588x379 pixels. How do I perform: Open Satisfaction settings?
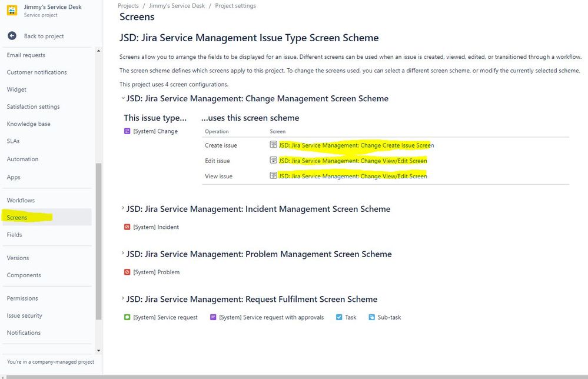33,107
